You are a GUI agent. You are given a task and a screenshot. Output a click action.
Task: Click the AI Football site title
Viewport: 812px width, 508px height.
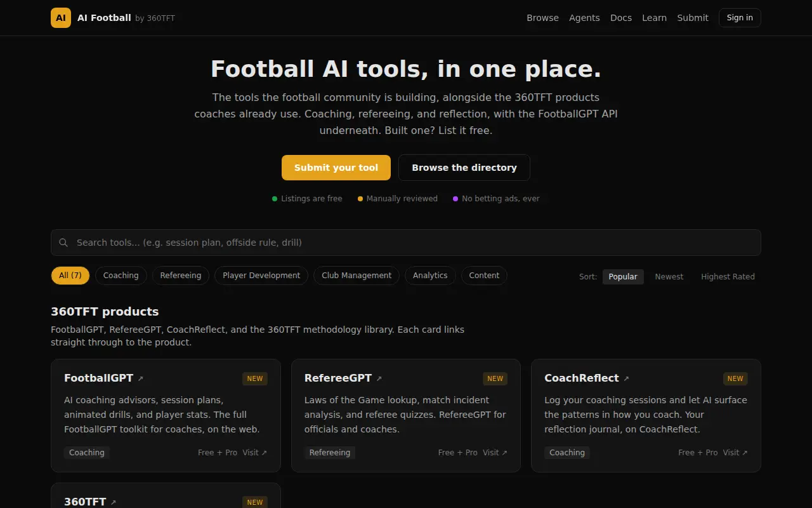(x=104, y=18)
